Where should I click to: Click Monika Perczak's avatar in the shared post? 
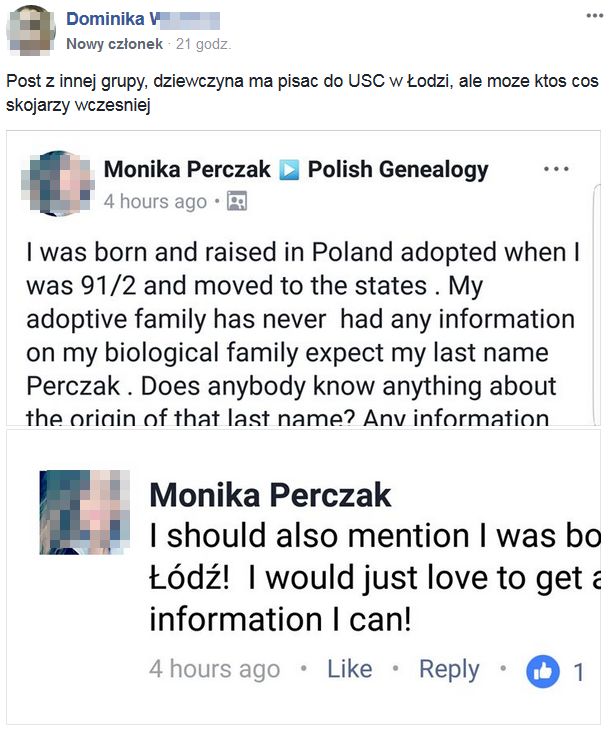pos(60,184)
